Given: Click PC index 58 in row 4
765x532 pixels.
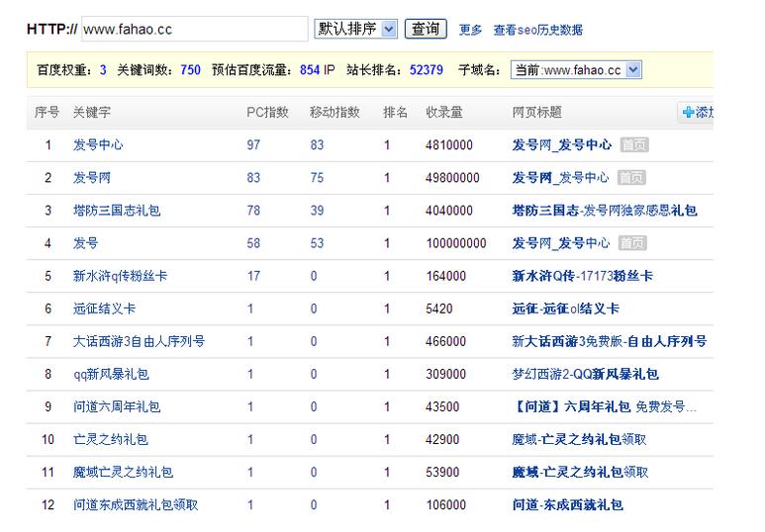Looking at the screenshot, I should click(253, 243).
